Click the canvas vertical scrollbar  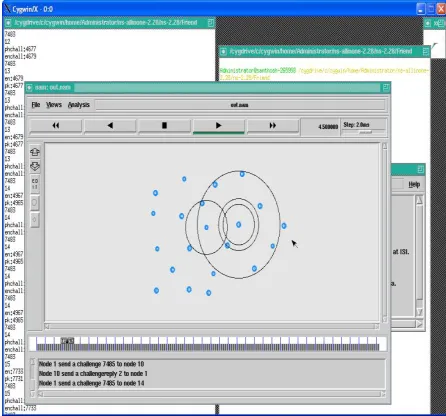[x=385, y=233]
